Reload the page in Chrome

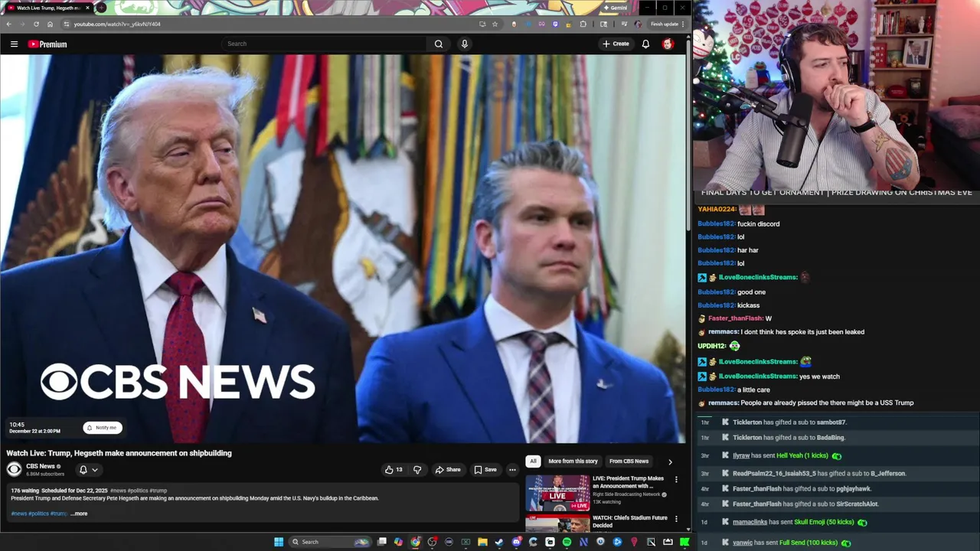tap(36, 24)
